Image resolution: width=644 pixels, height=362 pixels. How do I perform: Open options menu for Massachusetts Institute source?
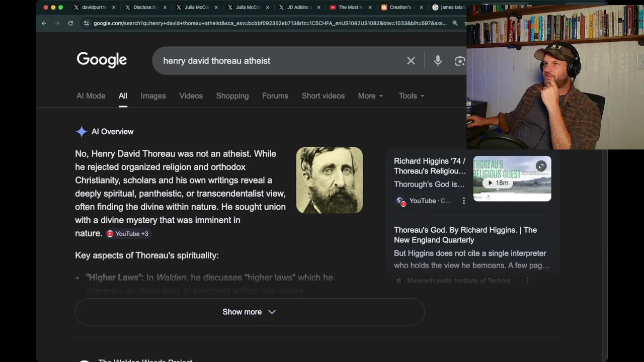[527, 281]
